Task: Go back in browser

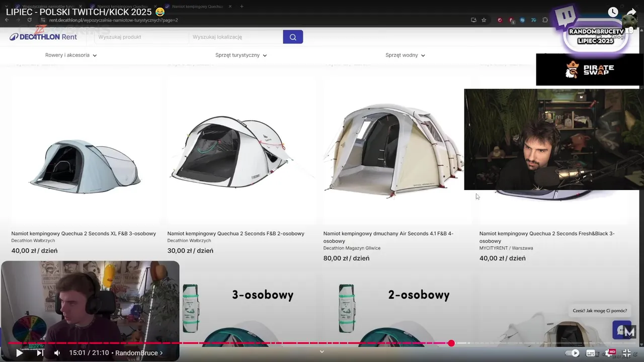Action: click(7, 20)
